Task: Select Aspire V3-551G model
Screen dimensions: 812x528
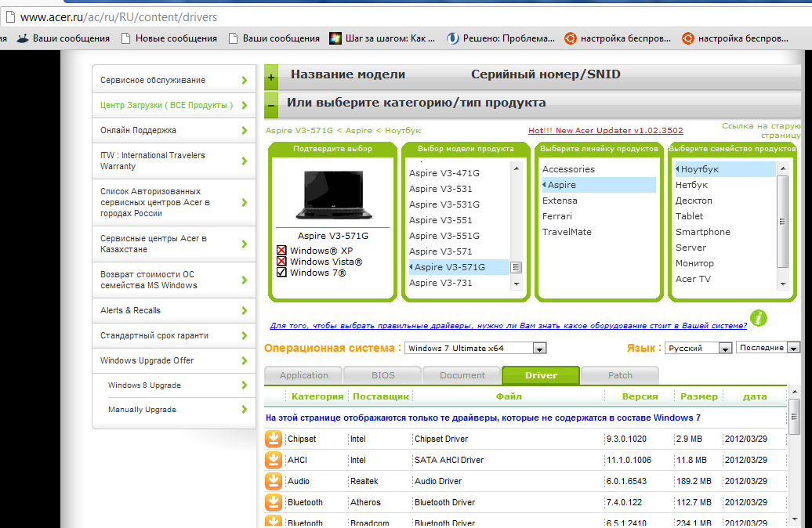Action: 444,236
